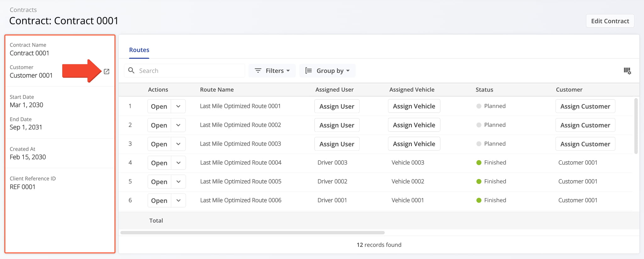Assign Vehicle to Route 0003
Screen dimensions: 644x259
pyautogui.click(x=414, y=144)
